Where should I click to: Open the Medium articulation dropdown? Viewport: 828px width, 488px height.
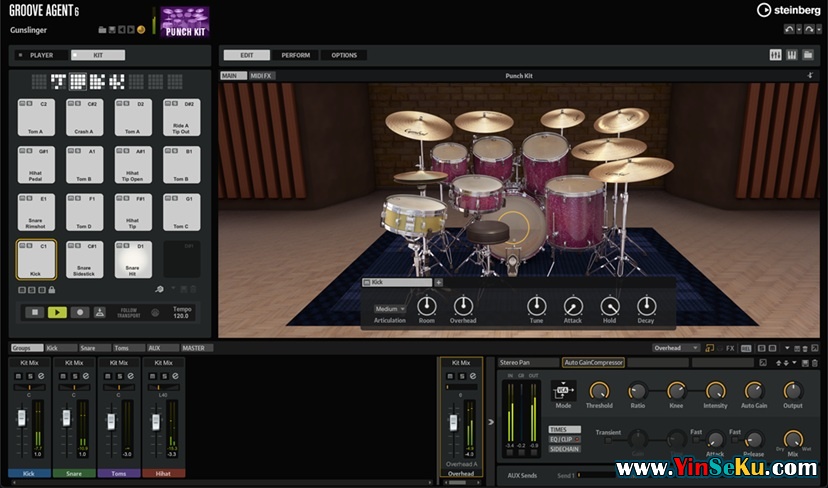point(389,309)
